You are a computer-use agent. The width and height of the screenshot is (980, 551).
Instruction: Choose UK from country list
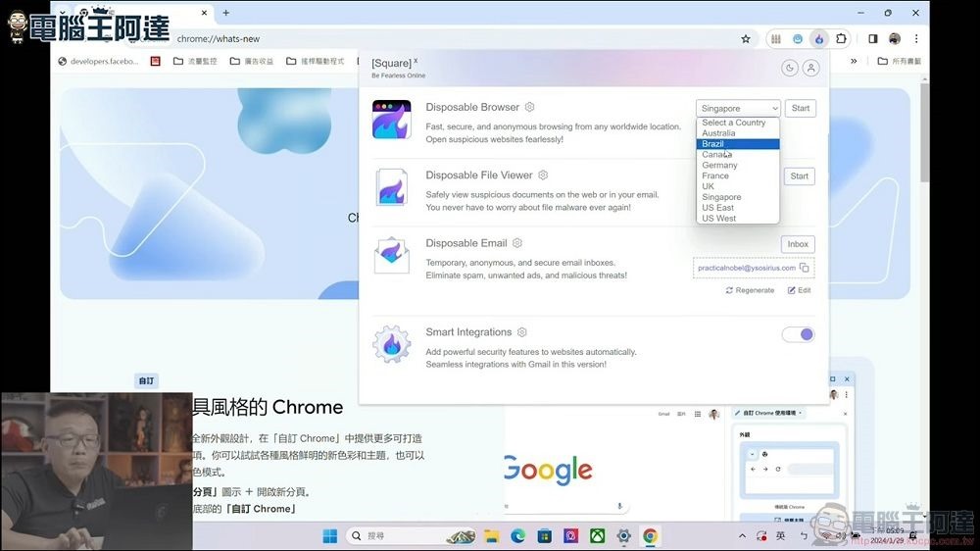pos(738,186)
